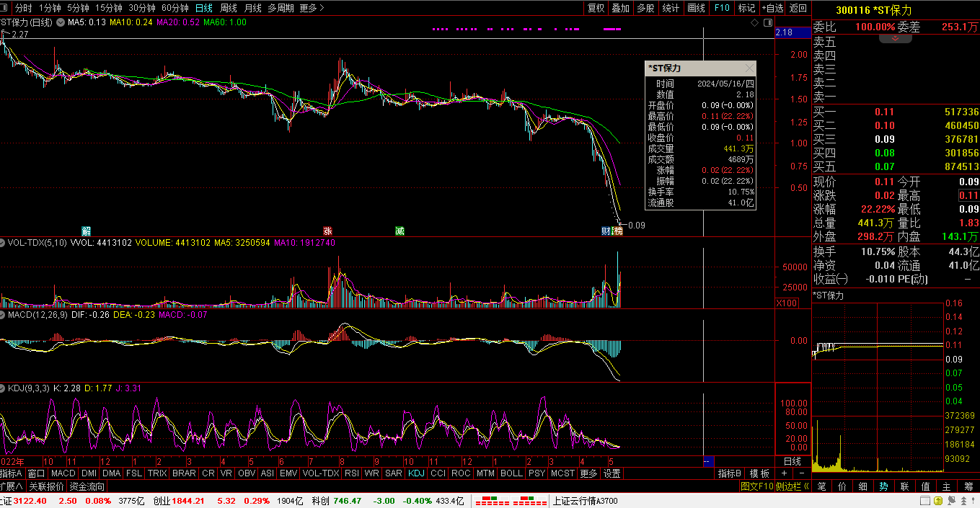Add stock with +自选 button

[772, 8]
